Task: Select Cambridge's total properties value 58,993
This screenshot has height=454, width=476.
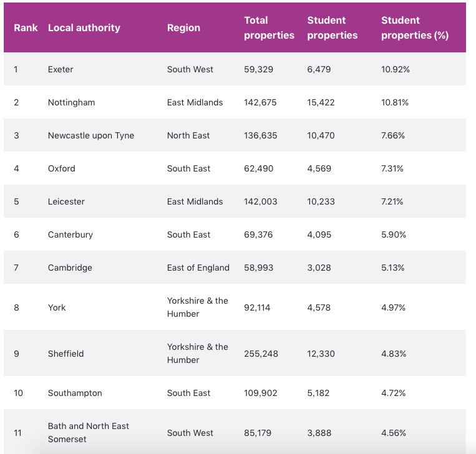Action: [x=259, y=268]
